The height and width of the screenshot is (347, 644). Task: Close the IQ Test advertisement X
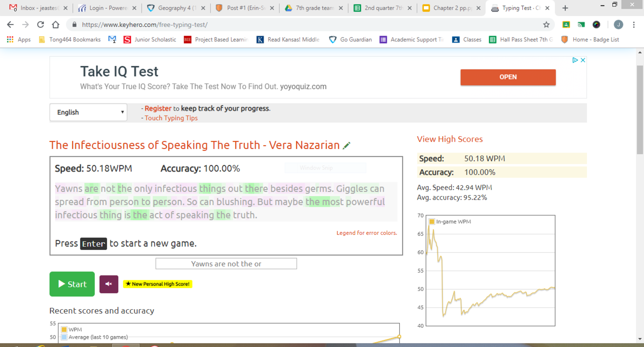583,60
